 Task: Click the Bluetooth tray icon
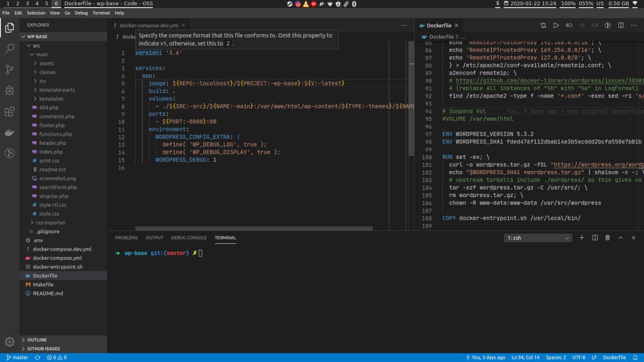[354, 4]
